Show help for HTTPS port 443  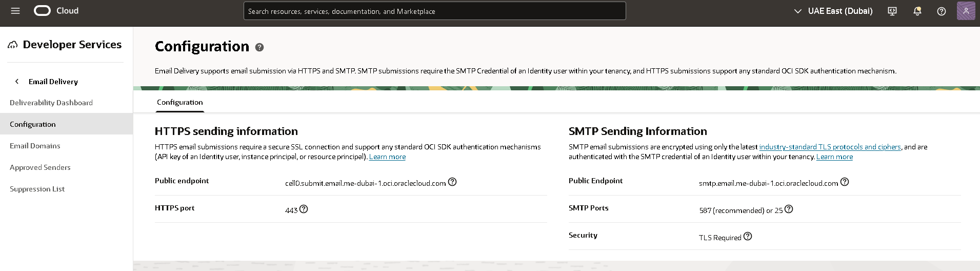click(x=304, y=209)
